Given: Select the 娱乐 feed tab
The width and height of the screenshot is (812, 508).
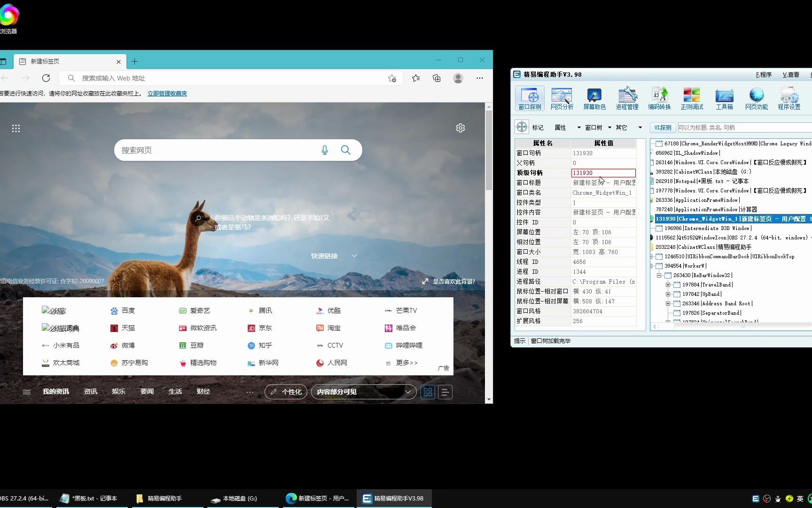Looking at the screenshot, I should pyautogui.click(x=119, y=391).
